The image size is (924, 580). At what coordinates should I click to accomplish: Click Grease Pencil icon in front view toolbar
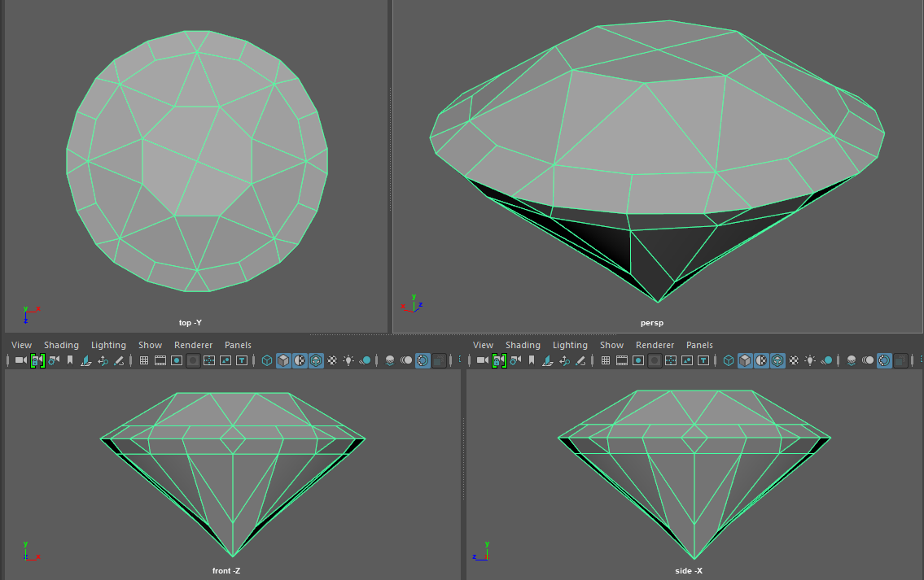point(119,360)
